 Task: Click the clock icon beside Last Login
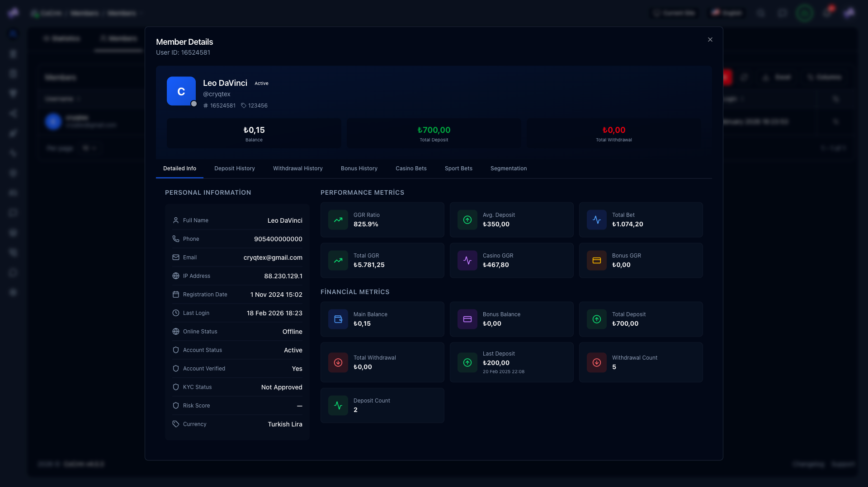pyautogui.click(x=176, y=313)
